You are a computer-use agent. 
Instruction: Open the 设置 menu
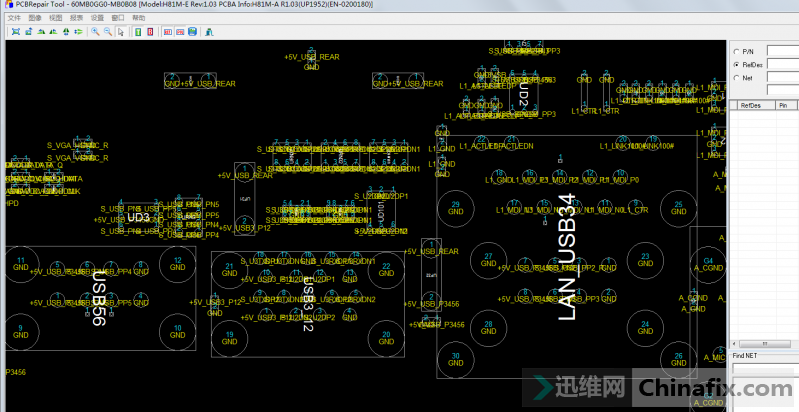(x=97, y=18)
